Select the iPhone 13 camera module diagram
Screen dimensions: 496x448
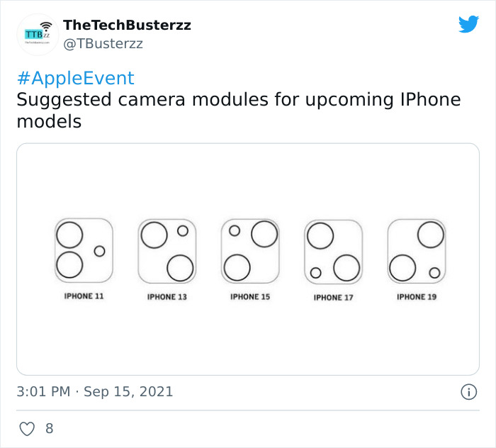(167, 252)
